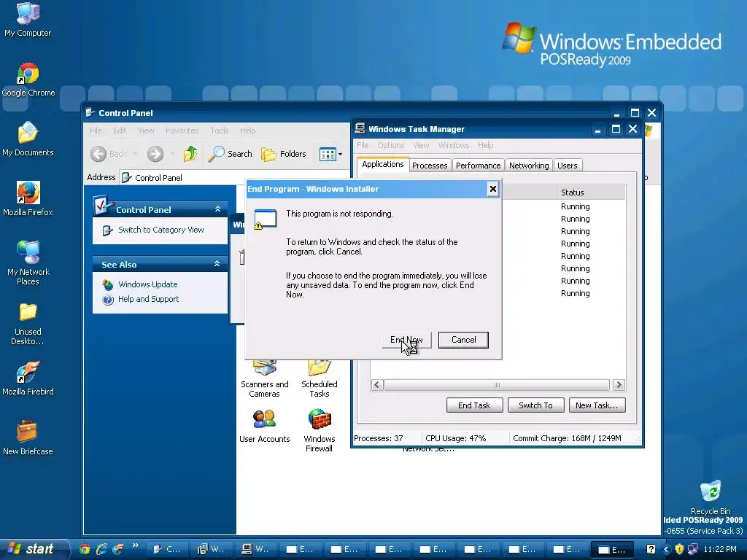
Task: Click Task Manager scrollbar left arrow
Action: point(377,385)
